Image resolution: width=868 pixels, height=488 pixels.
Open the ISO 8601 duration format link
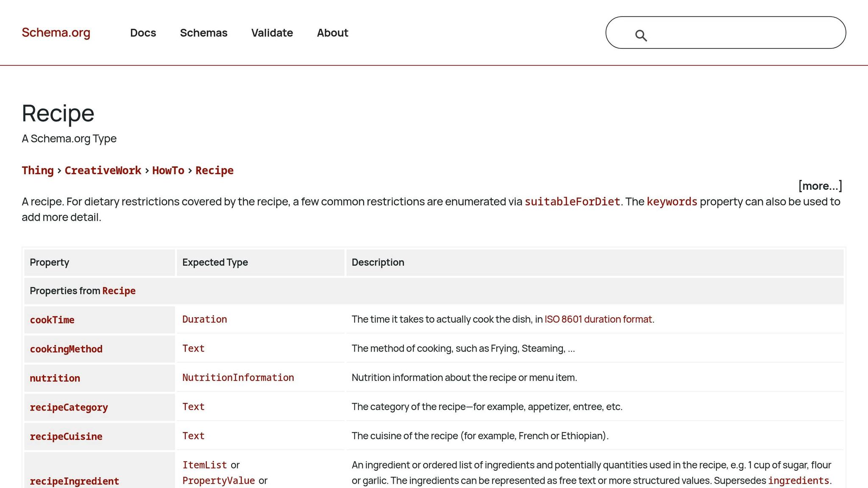pos(598,319)
